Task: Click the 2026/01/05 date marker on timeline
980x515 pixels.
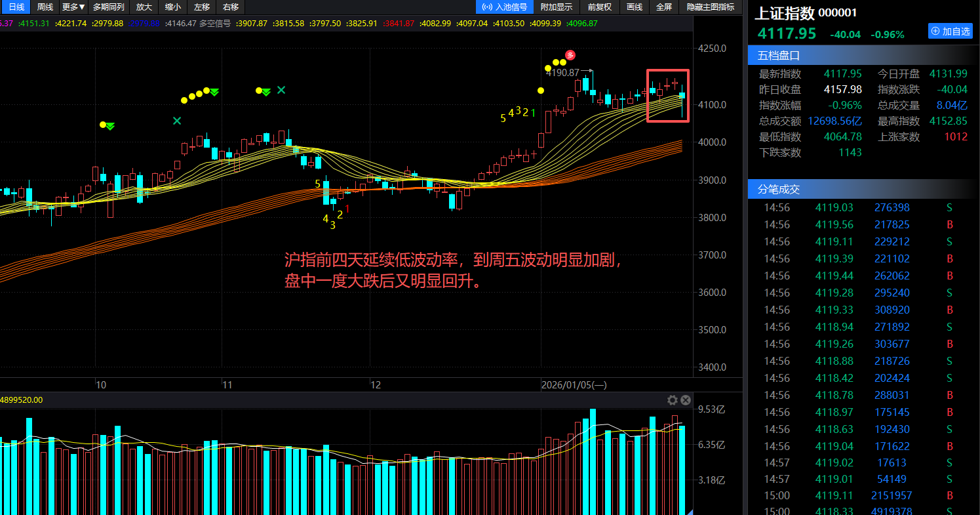Action: (574, 385)
